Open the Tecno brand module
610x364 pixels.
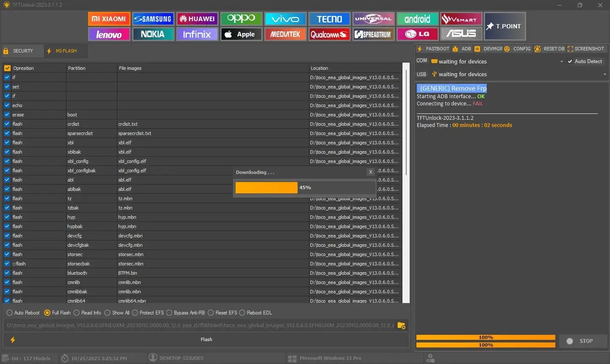[x=329, y=19]
